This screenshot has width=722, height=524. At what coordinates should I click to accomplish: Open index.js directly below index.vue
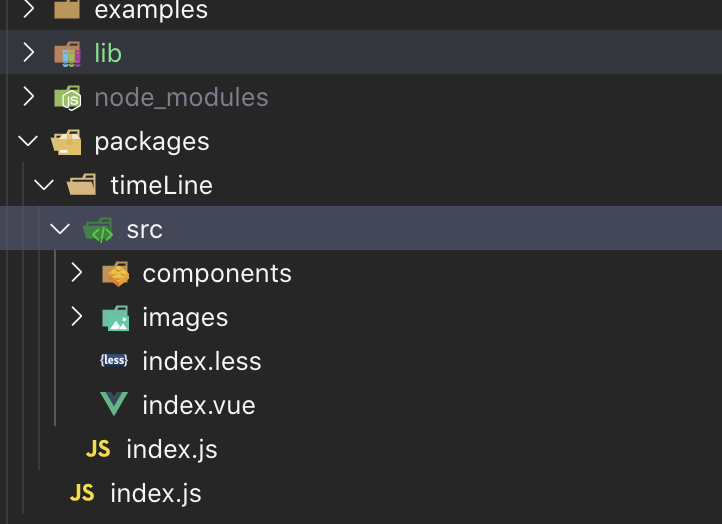(x=171, y=449)
